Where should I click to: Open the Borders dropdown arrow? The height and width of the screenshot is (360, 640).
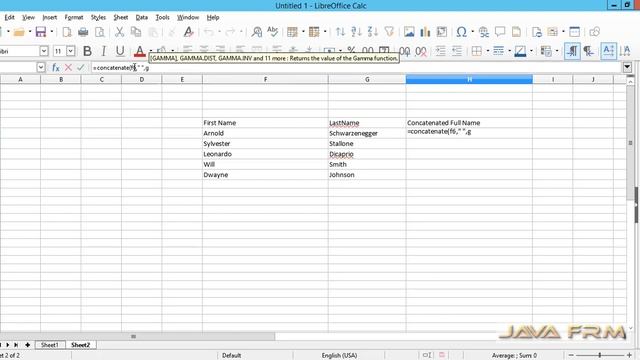487,51
